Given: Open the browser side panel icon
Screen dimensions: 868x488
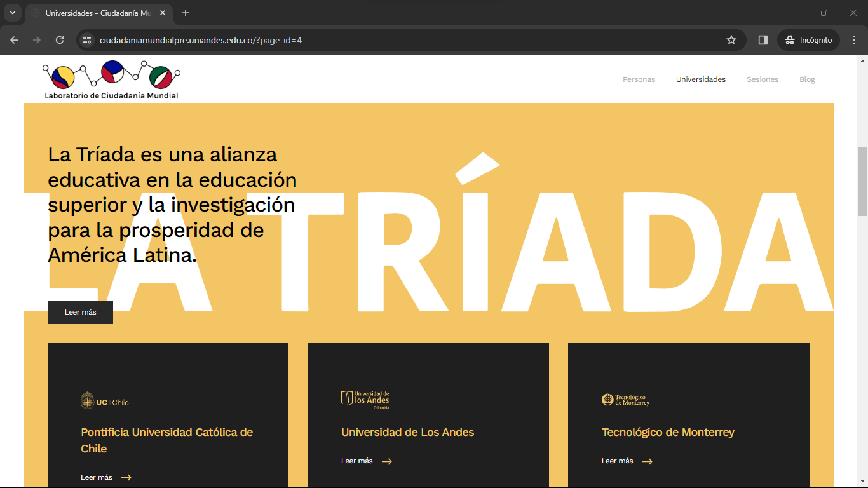Looking at the screenshot, I should pyautogui.click(x=763, y=40).
